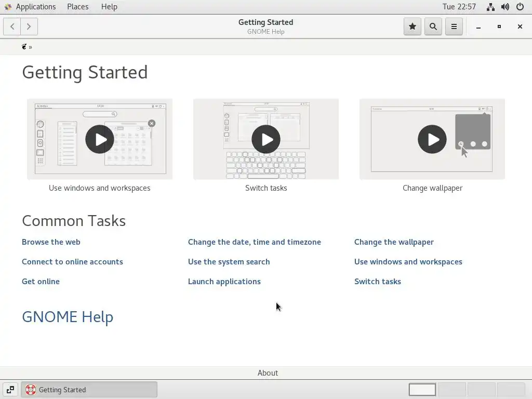Open Change the date, time and timezone
Viewport: 532px width, 399px height.
click(x=255, y=242)
